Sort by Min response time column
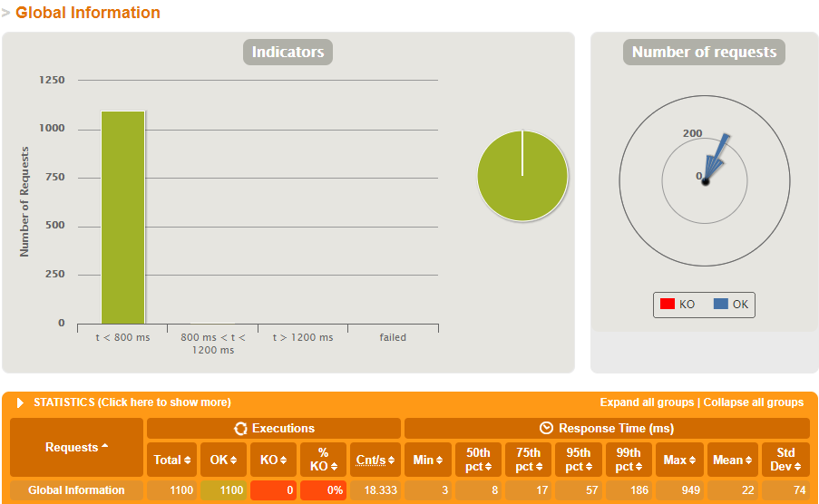819x504 pixels. [x=427, y=460]
